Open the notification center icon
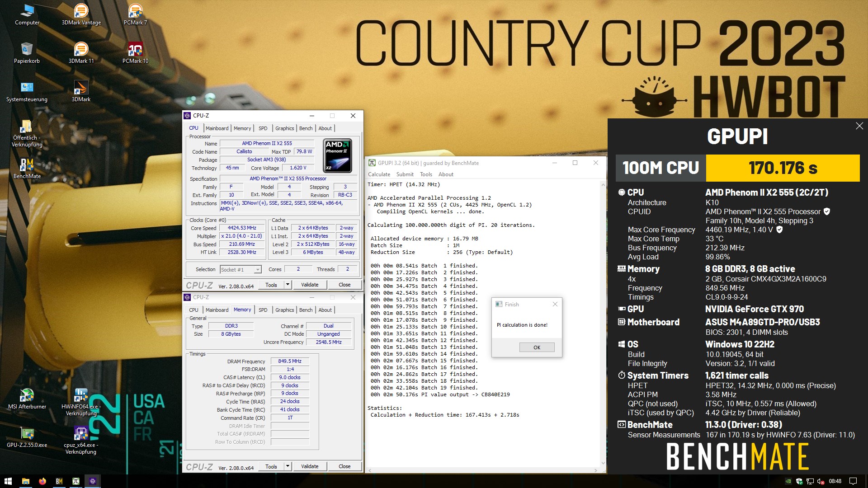 [x=853, y=481]
